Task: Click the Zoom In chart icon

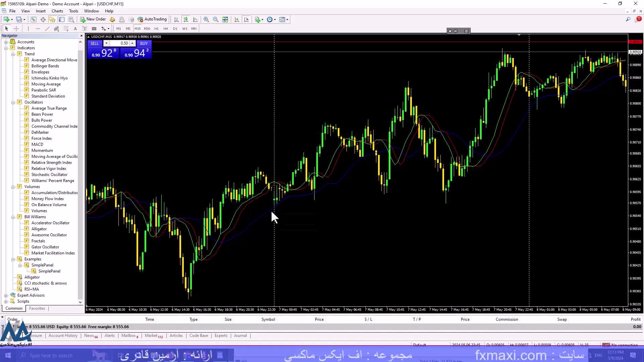Action: point(206,19)
